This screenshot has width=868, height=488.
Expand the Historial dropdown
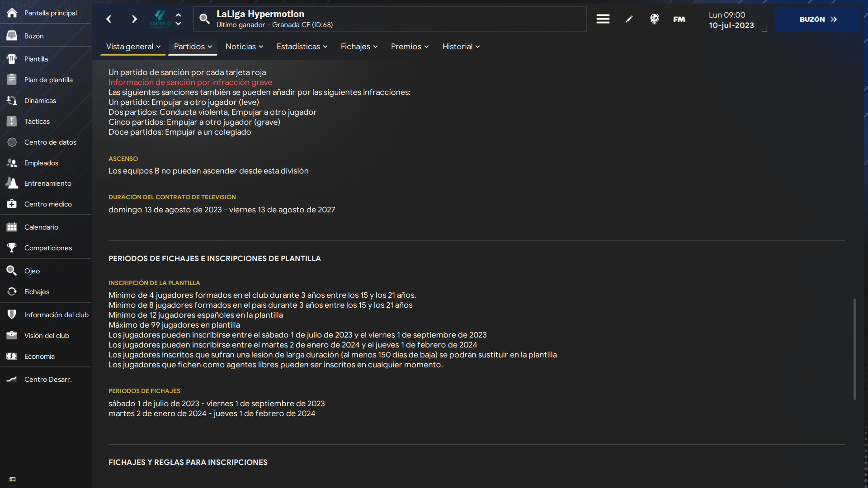[x=461, y=47]
